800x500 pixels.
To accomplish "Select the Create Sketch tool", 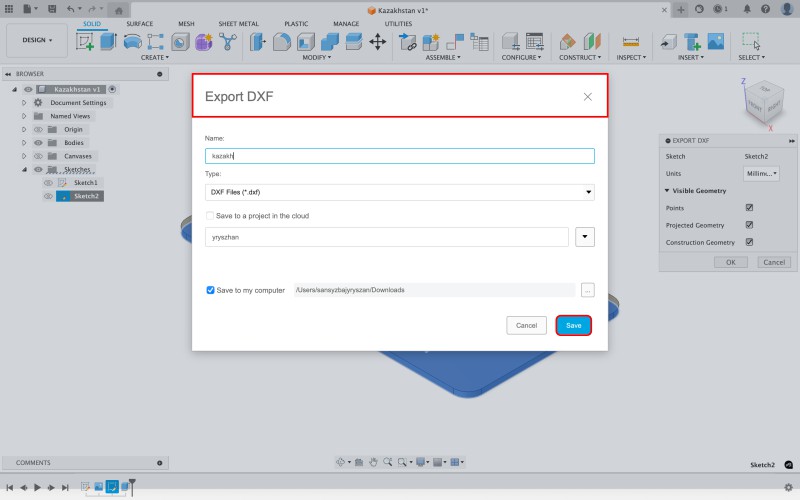I will pyautogui.click(x=85, y=41).
